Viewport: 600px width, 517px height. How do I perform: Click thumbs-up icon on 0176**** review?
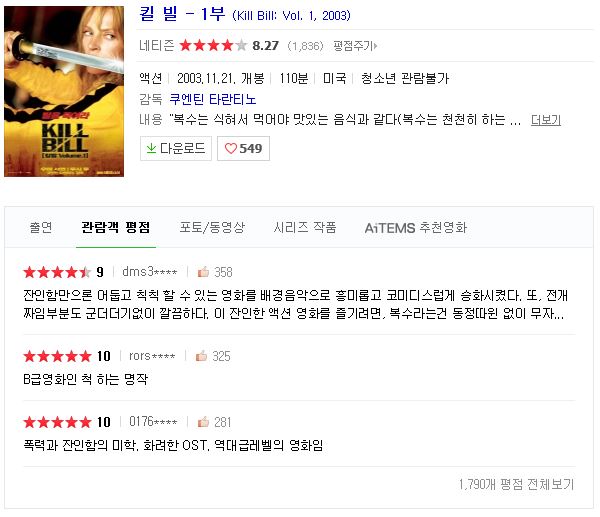(203, 422)
